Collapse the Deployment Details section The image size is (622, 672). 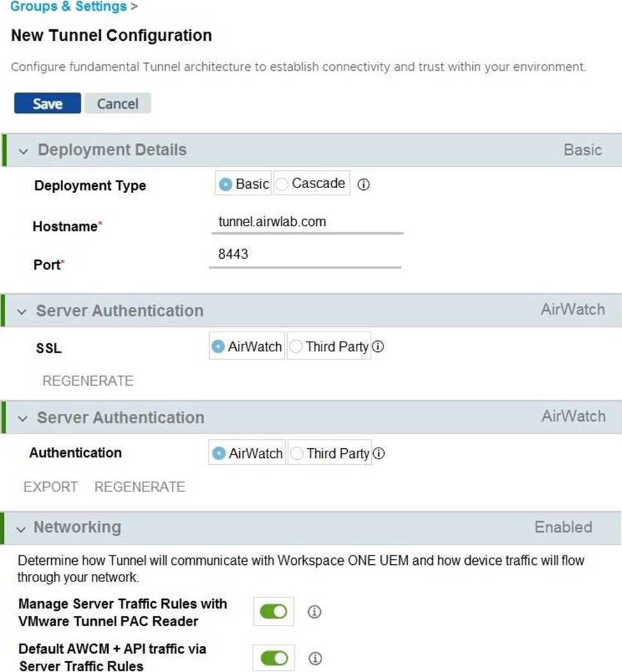pos(23,151)
